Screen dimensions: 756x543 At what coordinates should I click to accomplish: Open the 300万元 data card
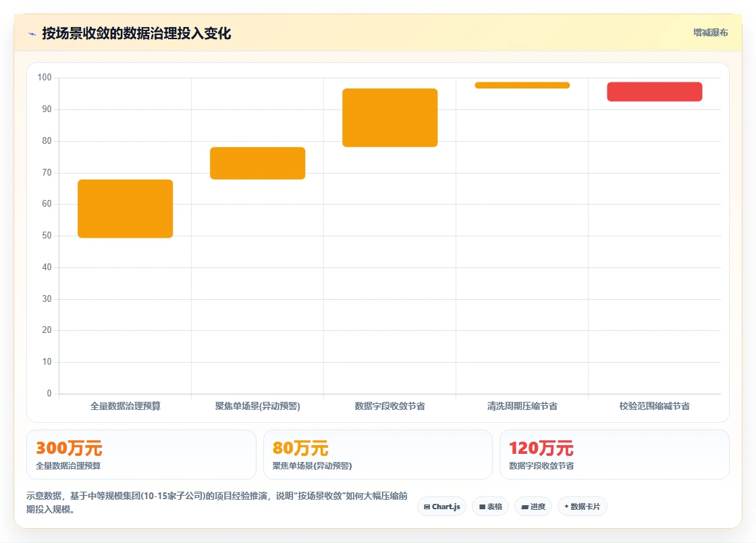coord(141,455)
